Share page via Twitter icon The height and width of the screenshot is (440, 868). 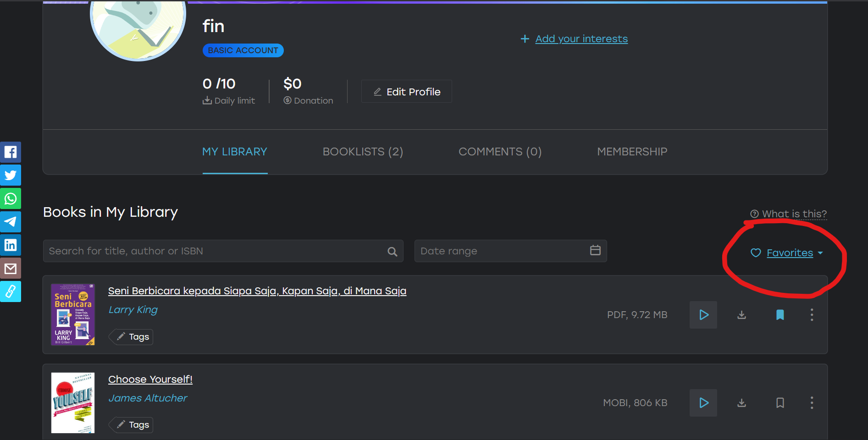pos(11,176)
